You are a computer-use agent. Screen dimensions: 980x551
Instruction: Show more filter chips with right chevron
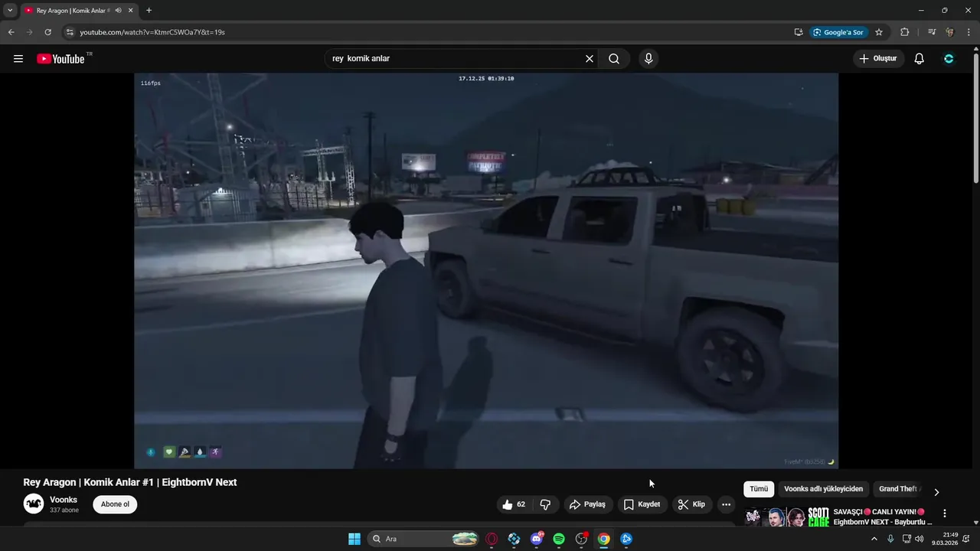(x=936, y=491)
